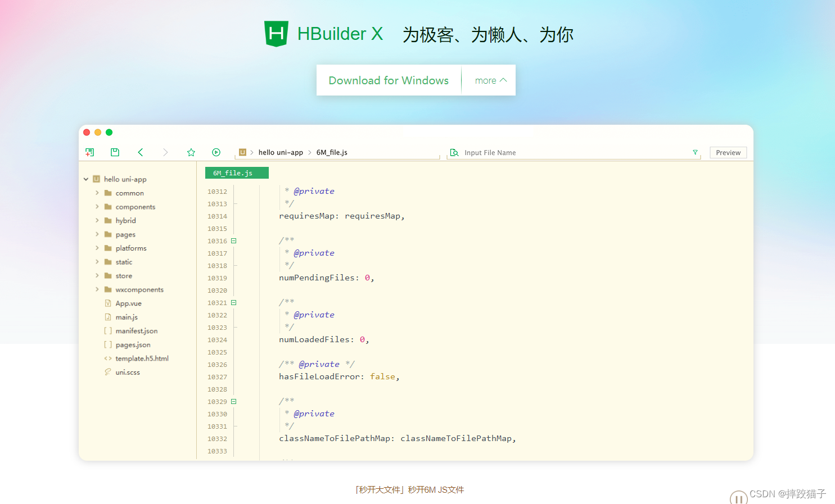Expand the store folder chevron
Screen dimensions: 835x504
[x=97, y=275]
